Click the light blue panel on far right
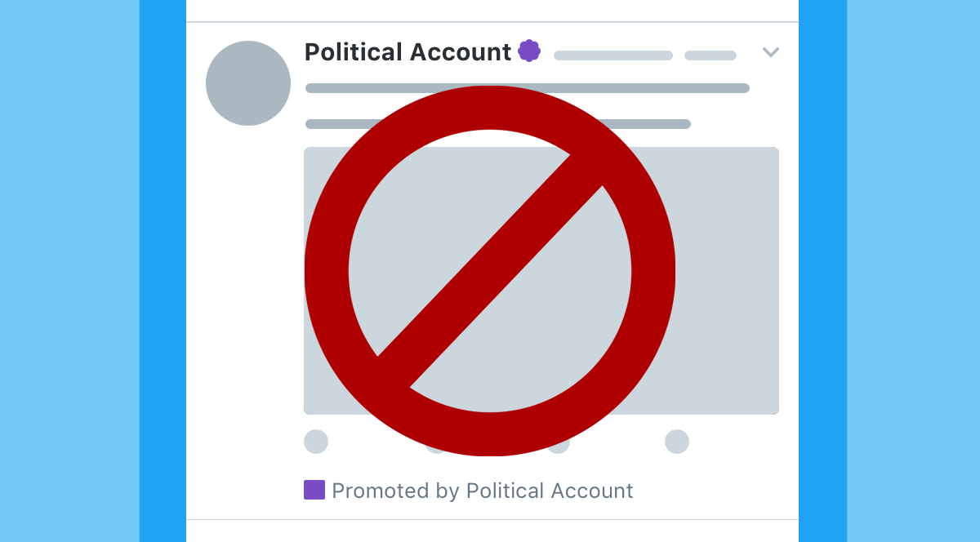This screenshot has height=542, width=980. coord(913,271)
